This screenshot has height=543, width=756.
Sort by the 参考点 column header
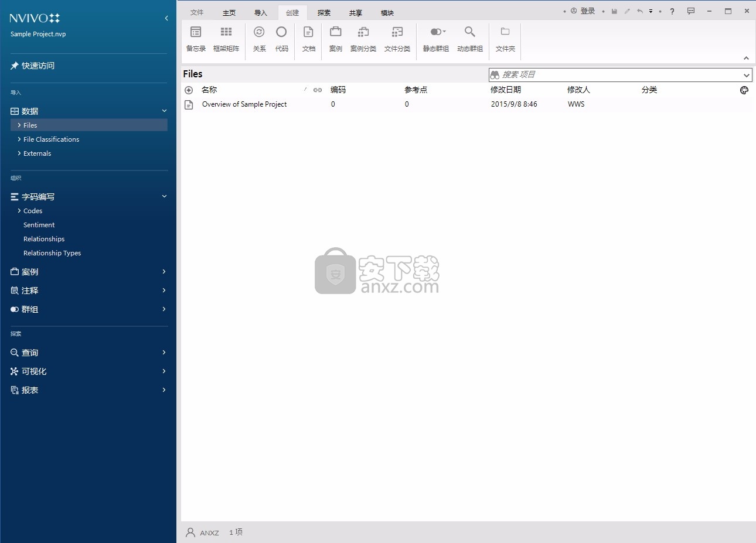416,90
